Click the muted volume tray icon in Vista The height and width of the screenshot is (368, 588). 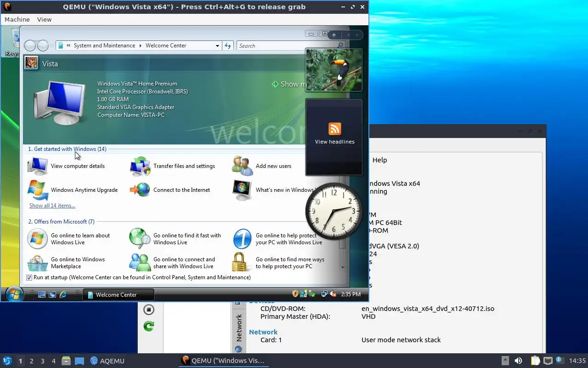(x=333, y=294)
